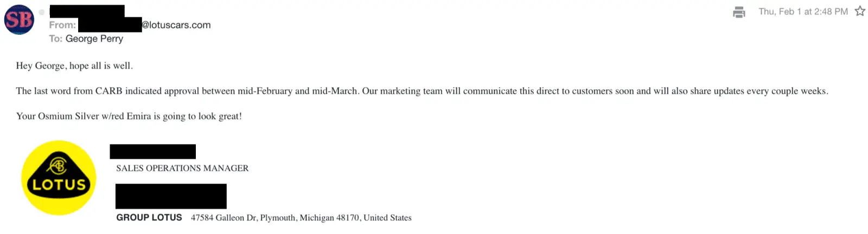The image size is (868, 234).
Task: Click the To: label
Action: 55,38
